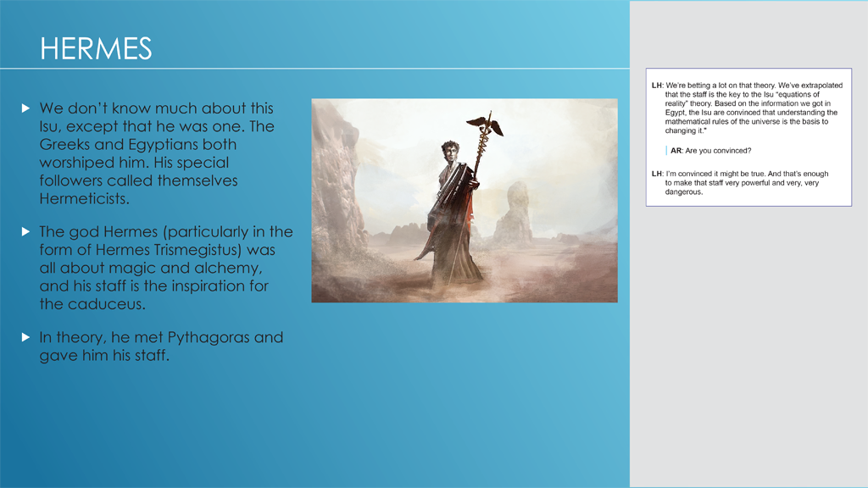This screenshot has width=868, height=488.
Task: Click the sentence about Pythagoras and his staff
Action: coord(161,347)
